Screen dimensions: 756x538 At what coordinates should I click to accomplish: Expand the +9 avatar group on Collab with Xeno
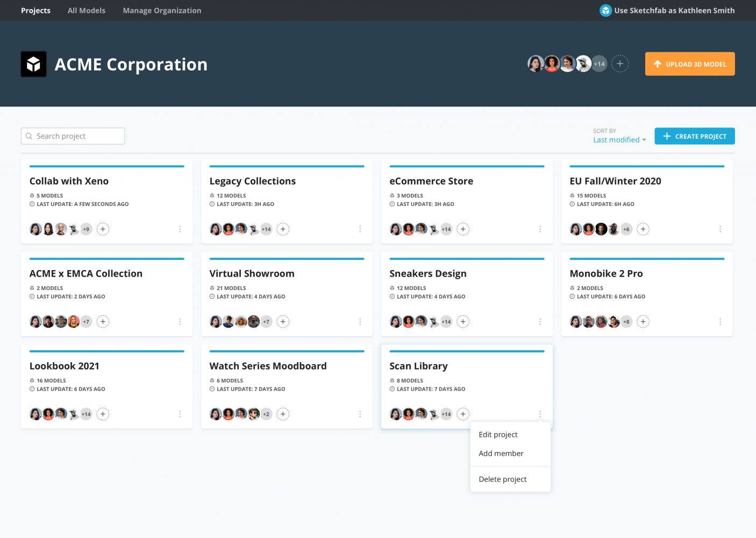click(x=85, y=229)
